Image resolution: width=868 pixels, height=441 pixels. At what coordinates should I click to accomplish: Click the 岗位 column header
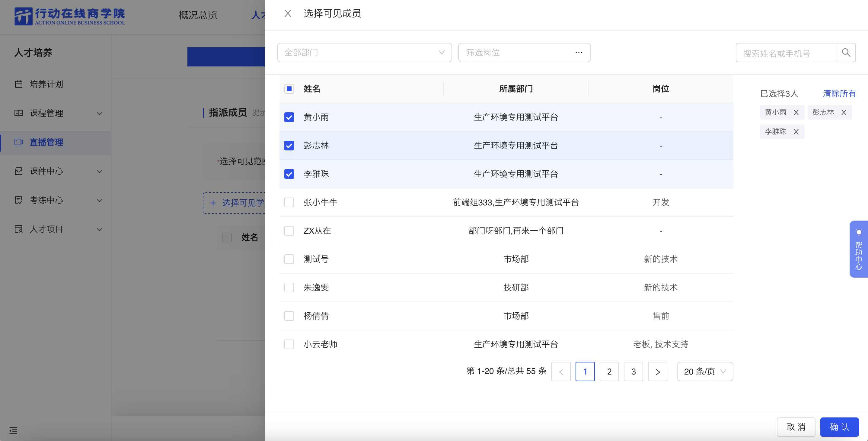coord(660,89)
